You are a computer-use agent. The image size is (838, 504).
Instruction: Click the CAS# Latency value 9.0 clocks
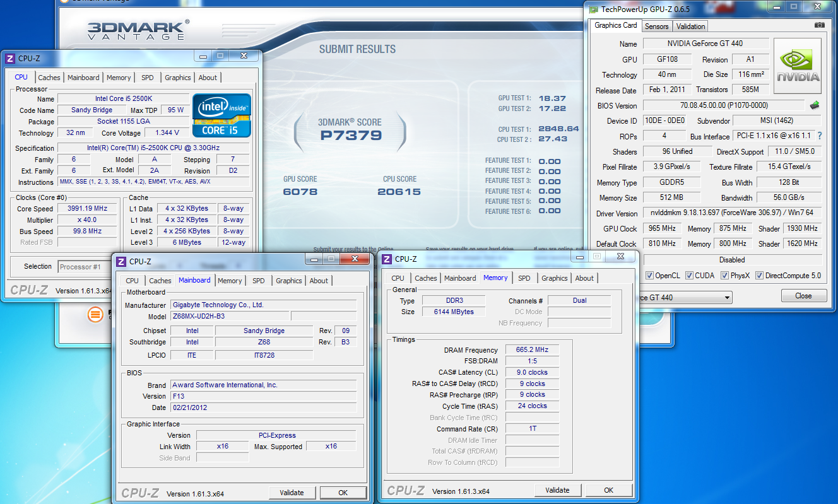[532, 372]
